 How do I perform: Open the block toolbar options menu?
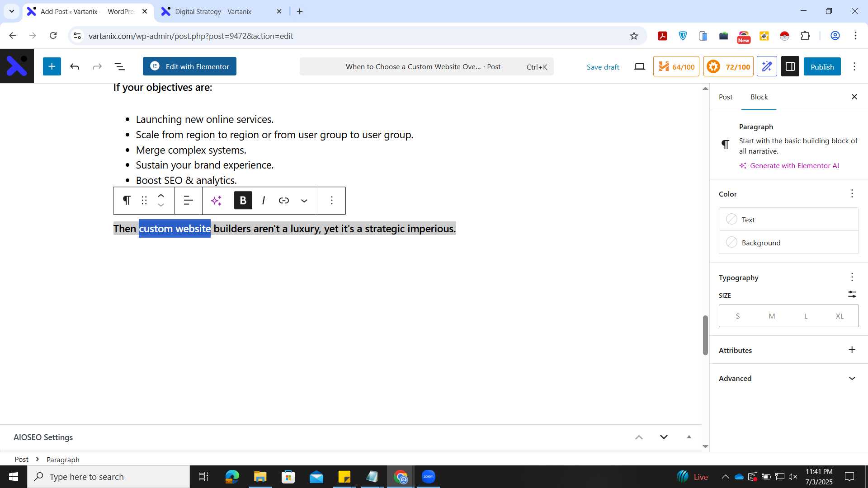point(332,200)
